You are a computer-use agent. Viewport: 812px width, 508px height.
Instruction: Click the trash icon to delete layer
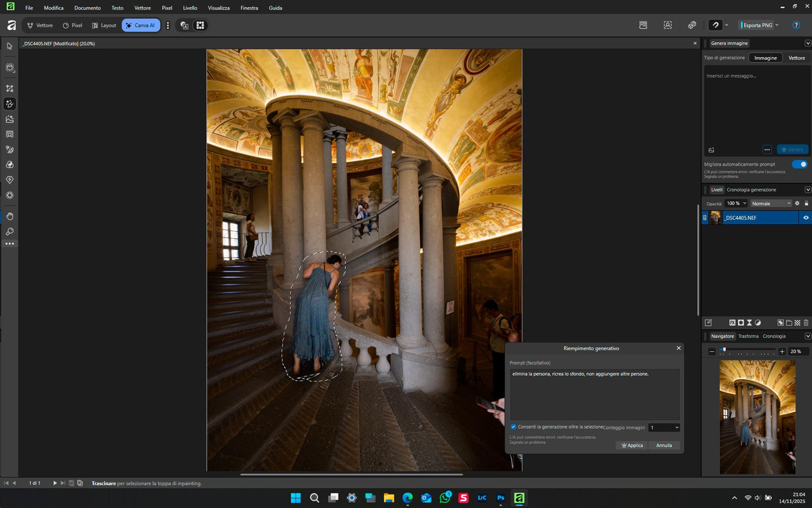(x=806, y=323)
